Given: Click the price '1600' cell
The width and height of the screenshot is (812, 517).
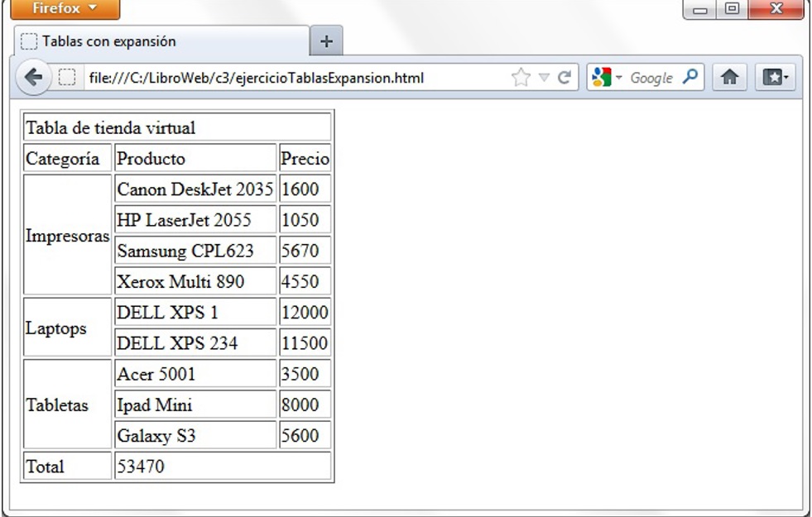Looking at the screenshot, I should 305,189.
